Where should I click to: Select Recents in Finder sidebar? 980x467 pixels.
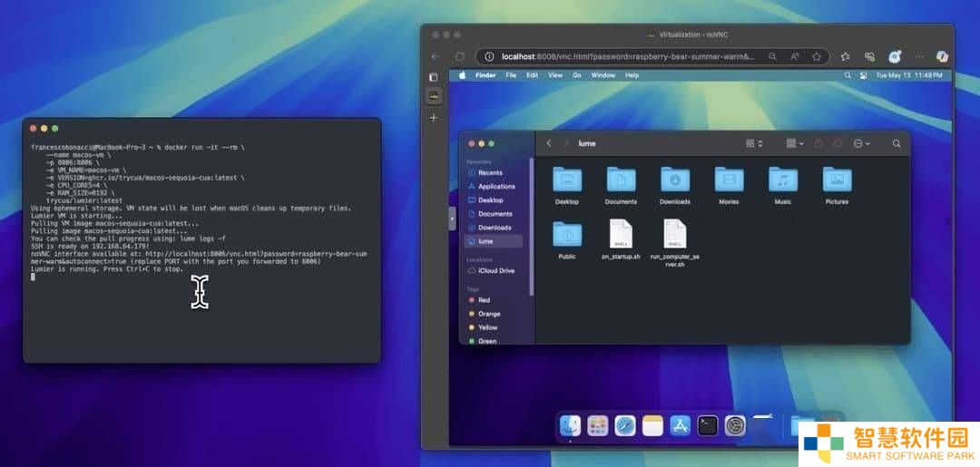point(495,173)
